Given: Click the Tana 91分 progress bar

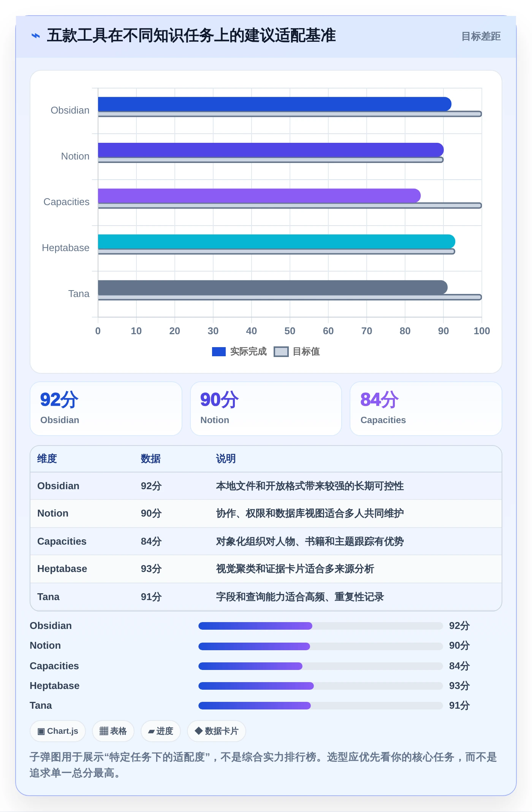Looking at the screenshot, I should (x=321, y=706).
